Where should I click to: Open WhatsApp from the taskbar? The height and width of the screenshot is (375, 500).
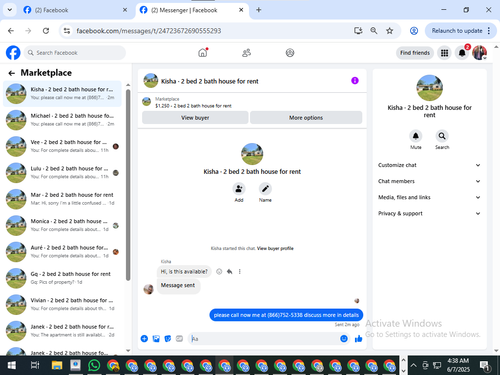click(94, 366)
